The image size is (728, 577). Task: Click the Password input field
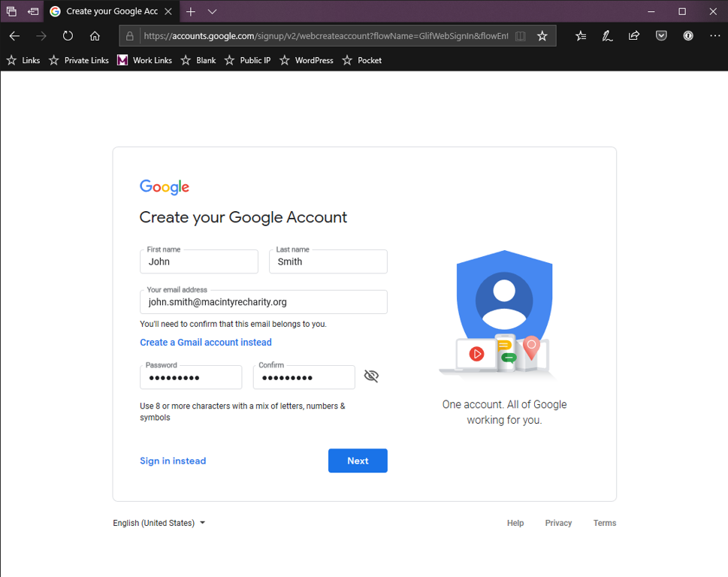point(191,377)
